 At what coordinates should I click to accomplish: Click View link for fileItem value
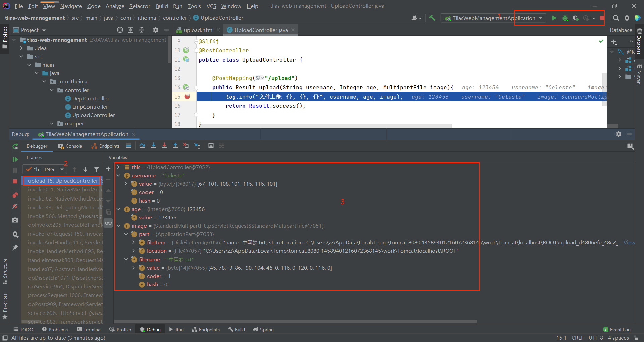click(629, 242)
